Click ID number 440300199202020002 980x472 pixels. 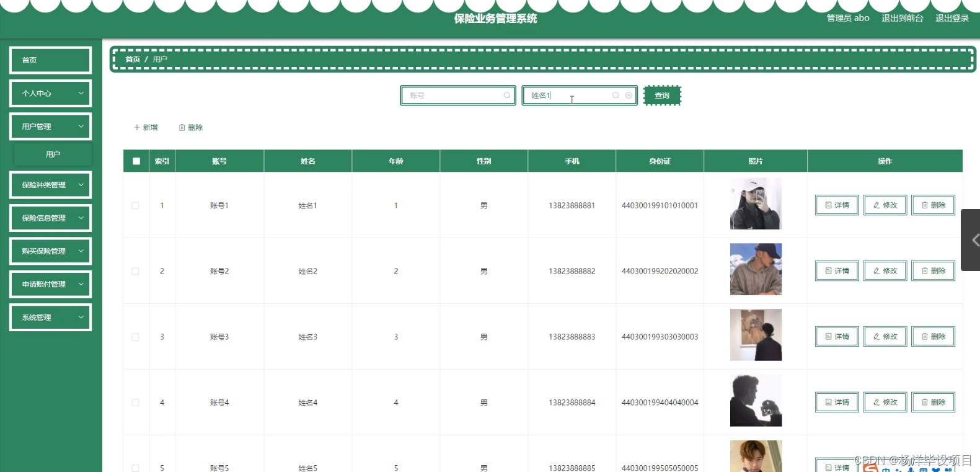660,271
